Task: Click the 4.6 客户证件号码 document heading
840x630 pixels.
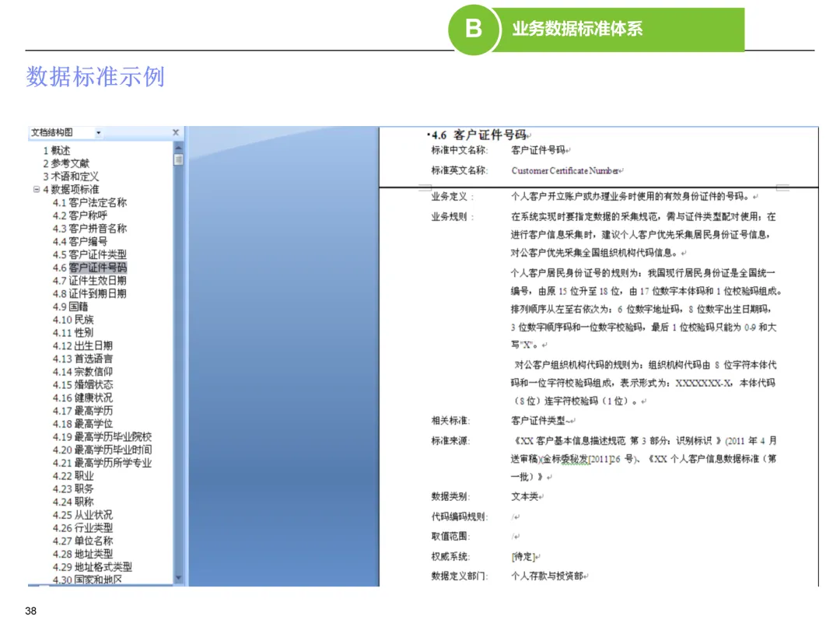Action: point(479,135)
